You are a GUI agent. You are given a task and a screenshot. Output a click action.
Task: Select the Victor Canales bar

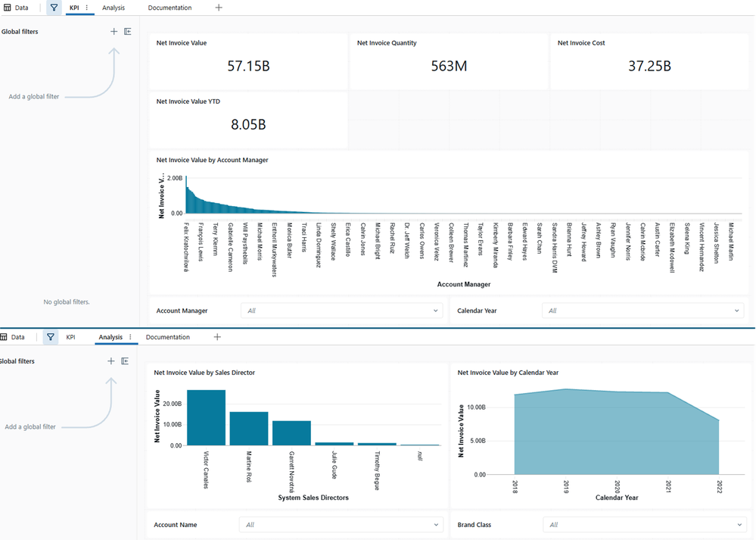[206, 418]
